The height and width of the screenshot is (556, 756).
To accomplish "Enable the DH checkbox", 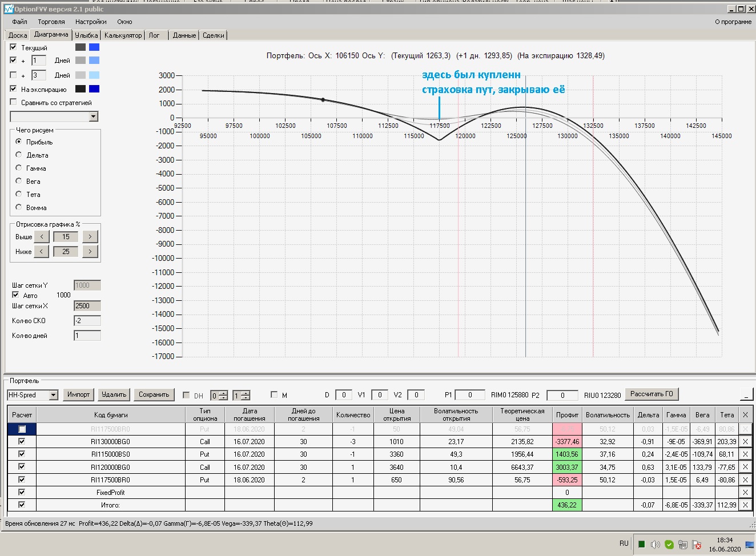I will point(186,395).
